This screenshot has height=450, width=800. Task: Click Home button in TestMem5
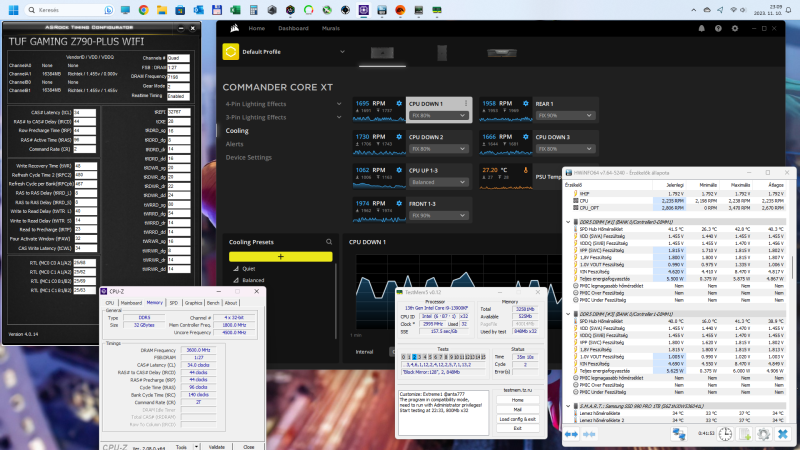(x=517, y=400)
